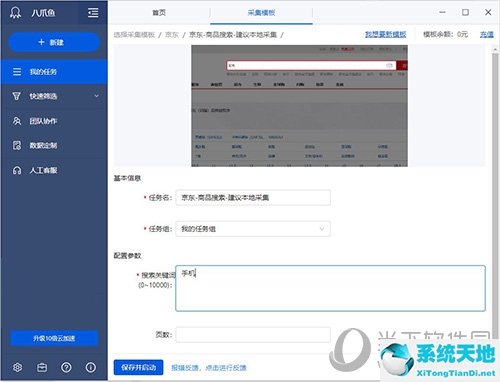Click the 数据定制 document icon

pyautogui.click(x=17, y=145)
